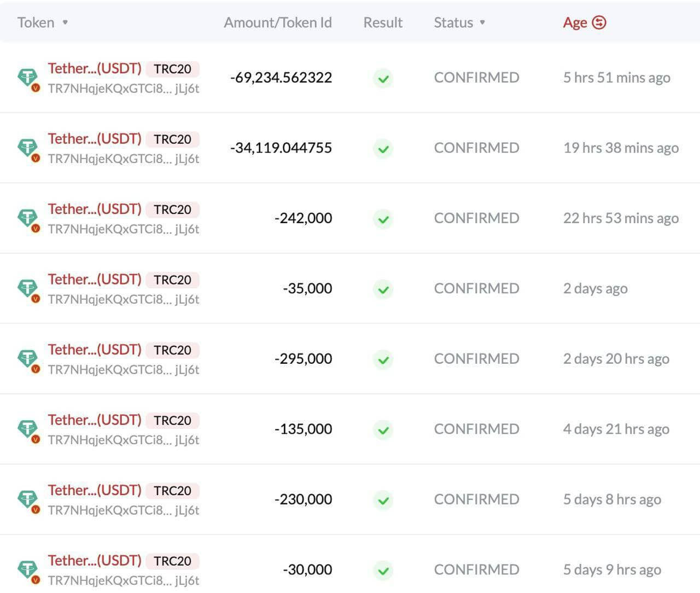Toggle the Age time format icon

coord(599,22)
